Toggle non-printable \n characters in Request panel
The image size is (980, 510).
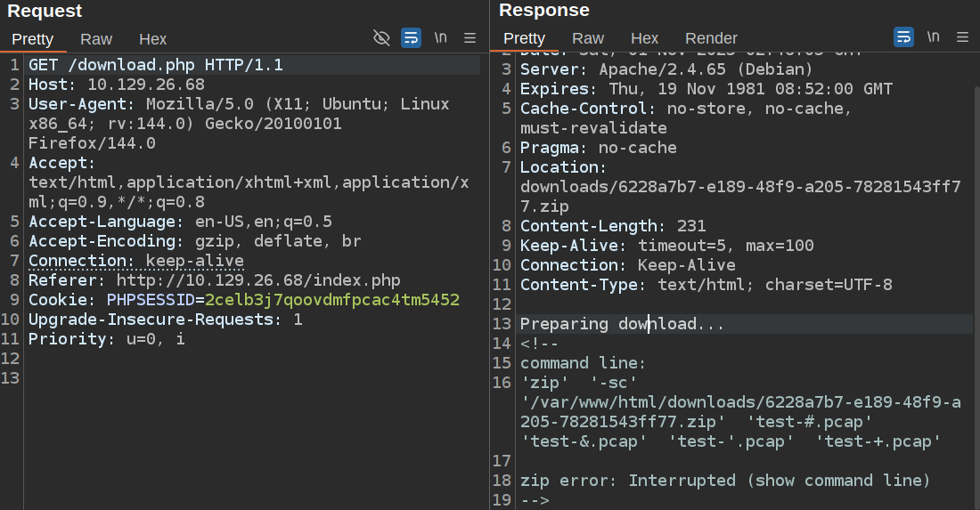441,37
